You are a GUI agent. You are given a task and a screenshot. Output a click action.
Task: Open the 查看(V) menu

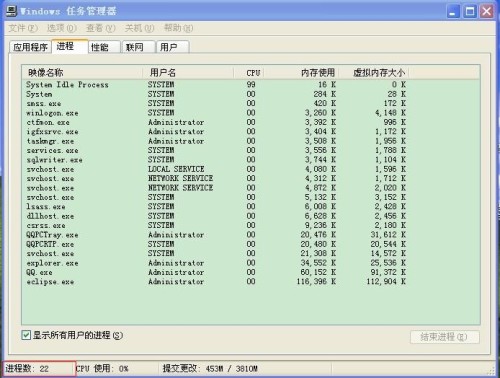coord(101,28)
